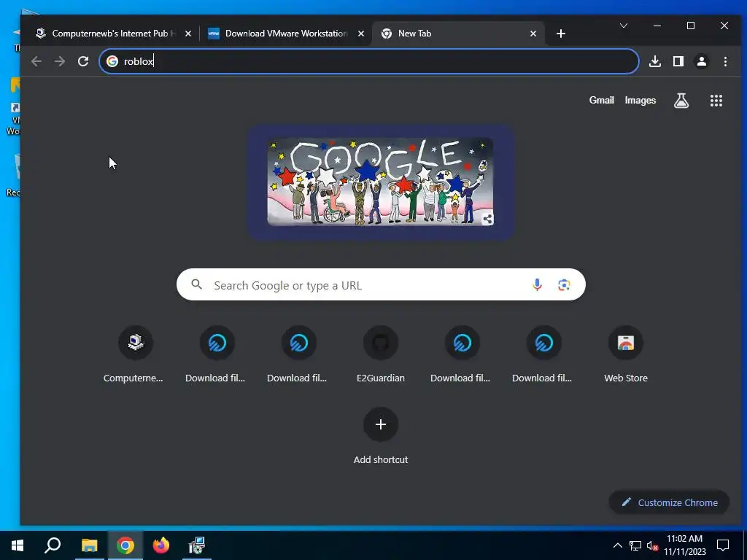Open the Windows notification center
Screen dimensions: 747x560
[723, 545]
